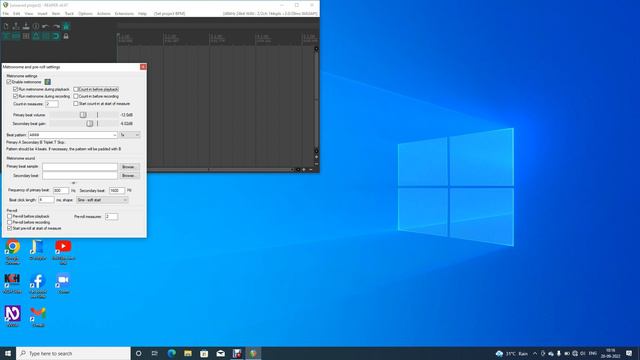640x360 pixels.
Task: Click the Secondary beat frequency field
Action: (x=117, y=191)
